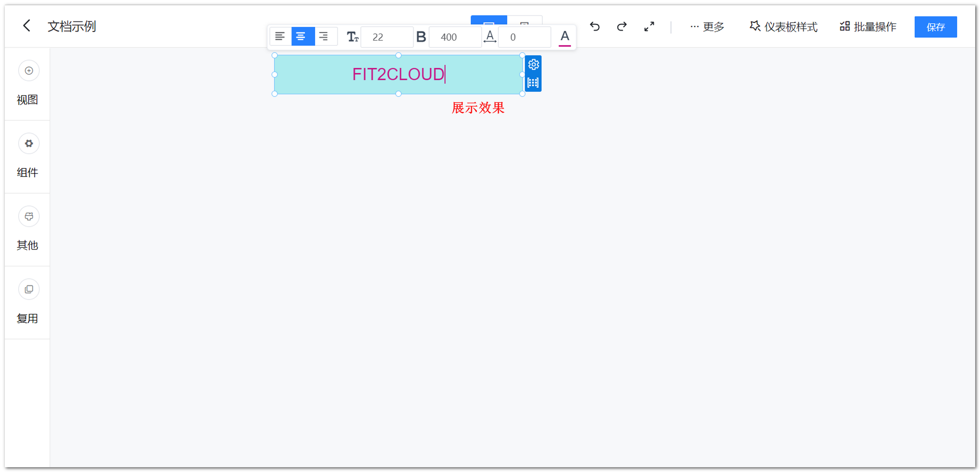Click the letter spacing icon

(489, 37)
